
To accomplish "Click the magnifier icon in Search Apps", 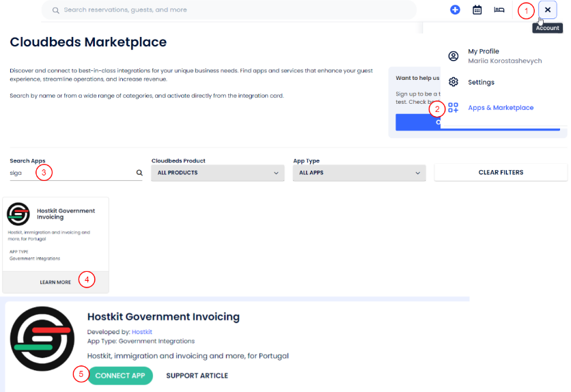I will pos(139,173).
